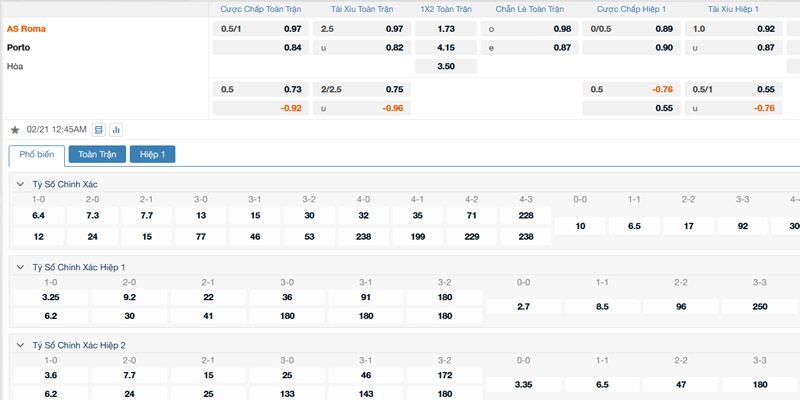Bet first half draw 2-2 at 96
Image resolution: width=800 pixels, height=400 pixels.
681,307
